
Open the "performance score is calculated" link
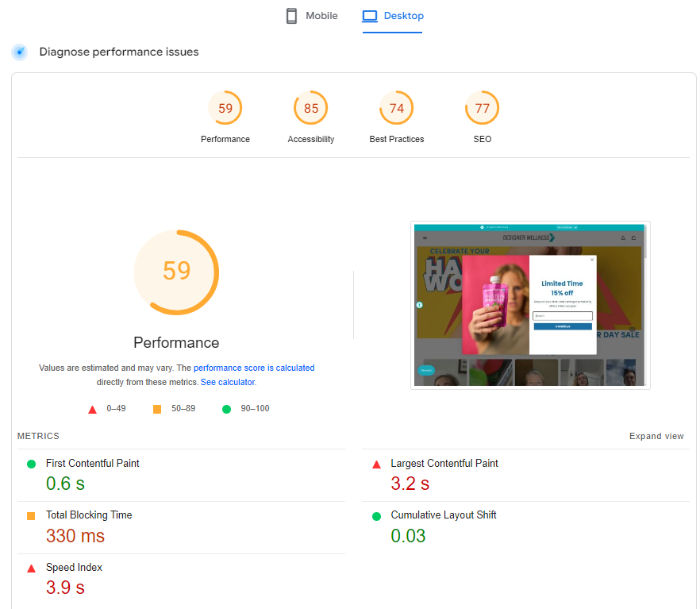point(254,368)
